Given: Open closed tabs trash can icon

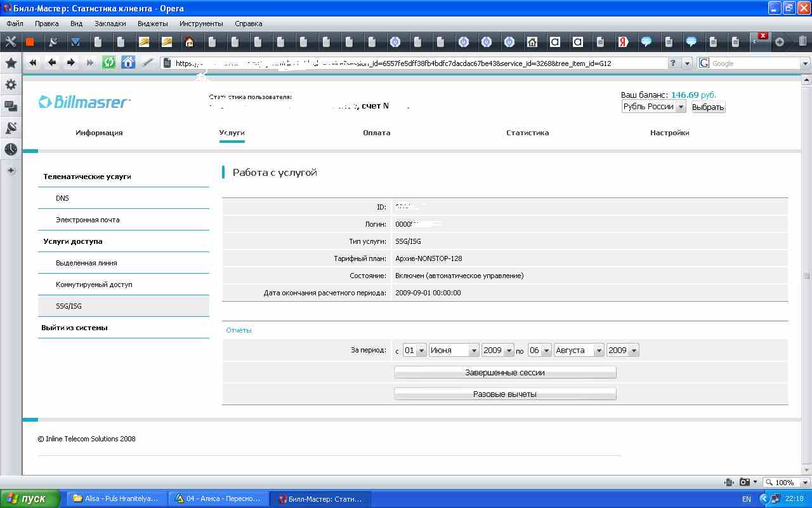Looking at the screenshot, I should pyautogui.click(x=802, y=42).
